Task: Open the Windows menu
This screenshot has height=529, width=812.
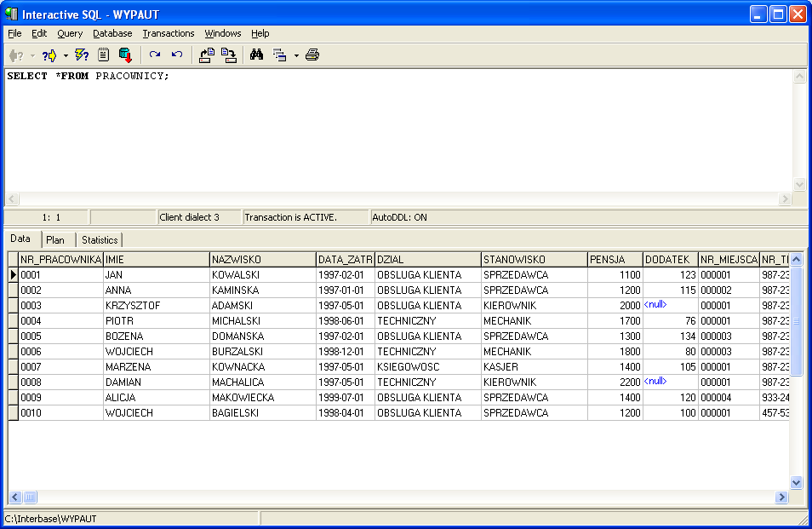Action: pyautogui.click(x=223, y=33)
